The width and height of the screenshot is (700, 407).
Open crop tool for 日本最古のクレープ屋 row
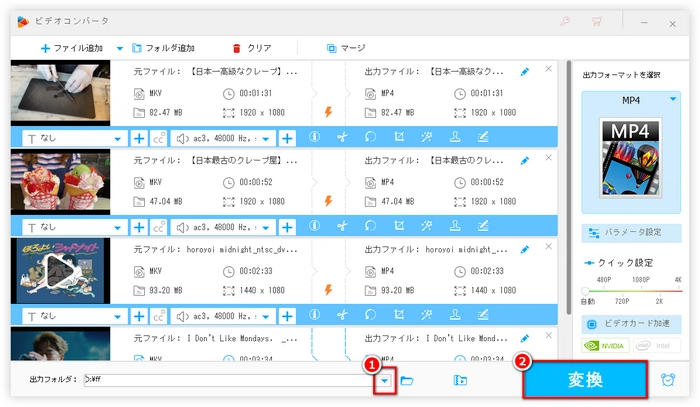[x=399, y=226]
